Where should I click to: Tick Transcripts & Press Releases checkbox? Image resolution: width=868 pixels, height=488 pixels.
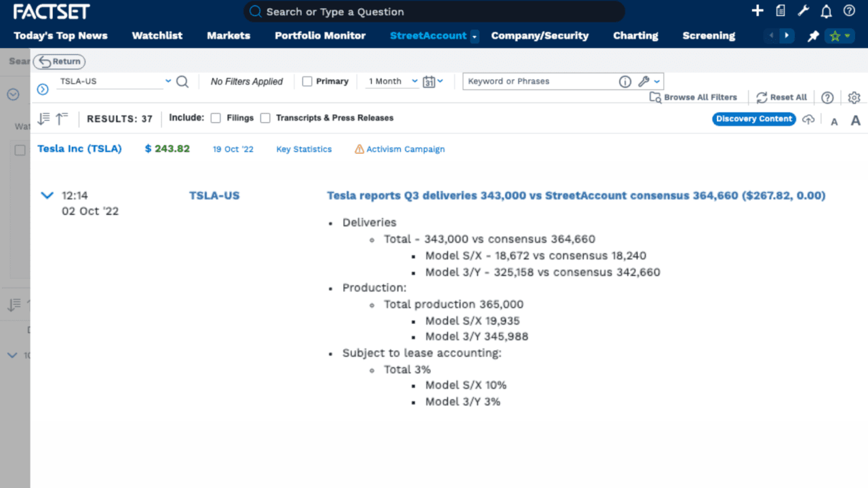(x=265, y=118)
